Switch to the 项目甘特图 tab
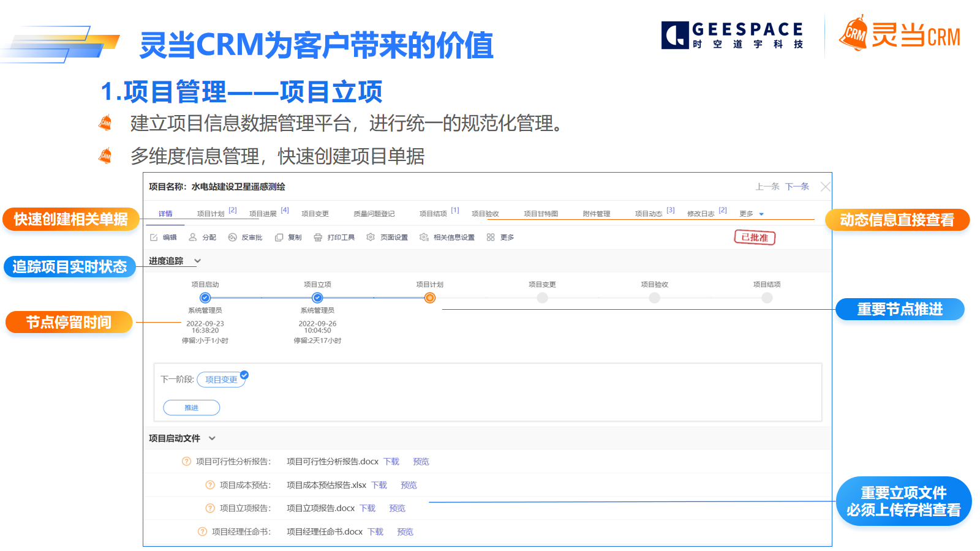Viewport: 980px width, 551px height. click(541, 214)
